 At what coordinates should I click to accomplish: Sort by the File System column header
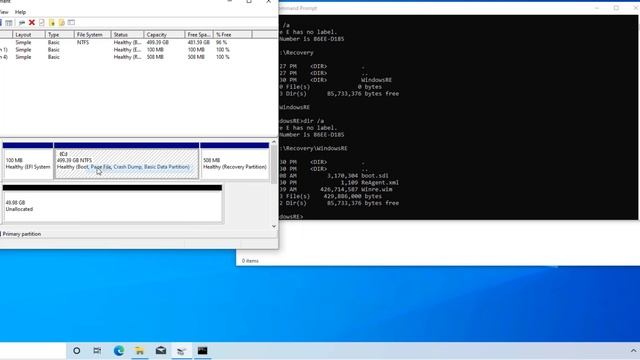(93, 35)
